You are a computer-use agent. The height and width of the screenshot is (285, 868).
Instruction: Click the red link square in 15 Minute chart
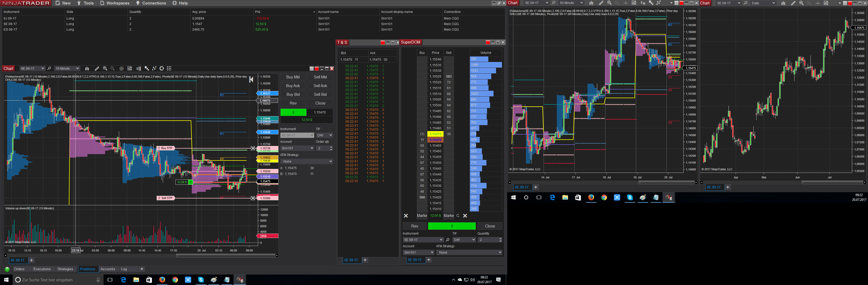click(x=316, y=69)
